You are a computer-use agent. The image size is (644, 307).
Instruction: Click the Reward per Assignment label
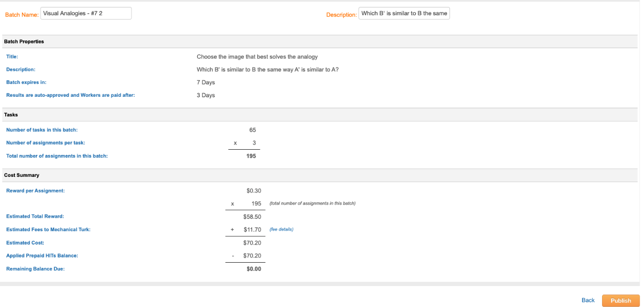(35, 191)
